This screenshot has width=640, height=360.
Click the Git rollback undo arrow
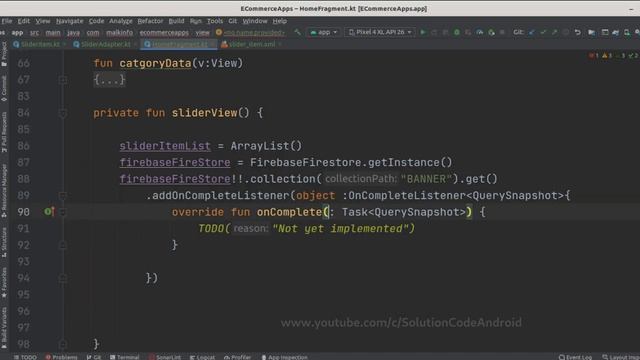[x=577, y=32]
